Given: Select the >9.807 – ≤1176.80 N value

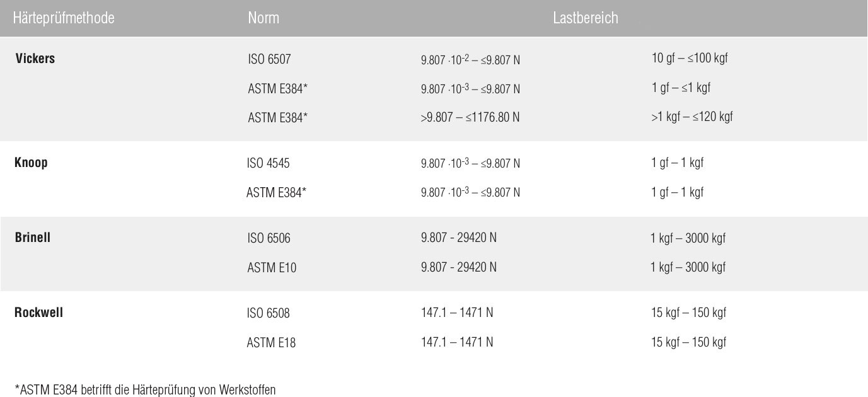Looking at the screenshot, I should 470,118.
